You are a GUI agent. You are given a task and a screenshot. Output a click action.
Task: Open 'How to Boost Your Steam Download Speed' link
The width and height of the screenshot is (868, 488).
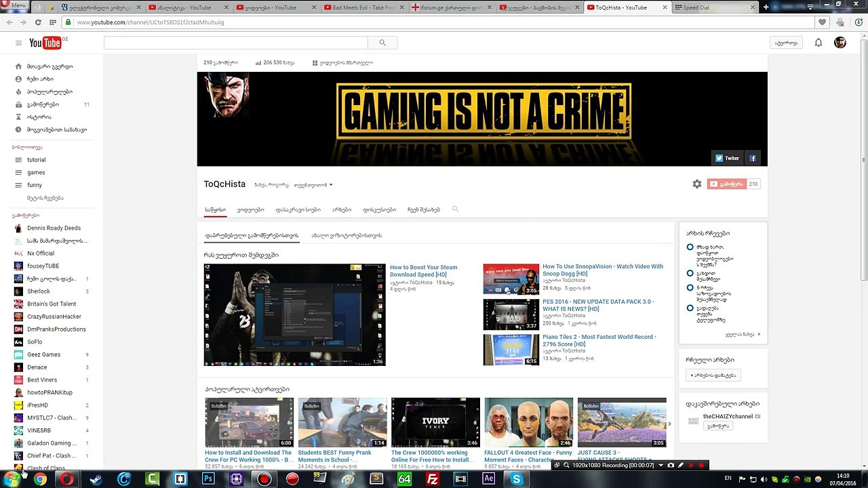pyautogui.click(x=424, y=271)
